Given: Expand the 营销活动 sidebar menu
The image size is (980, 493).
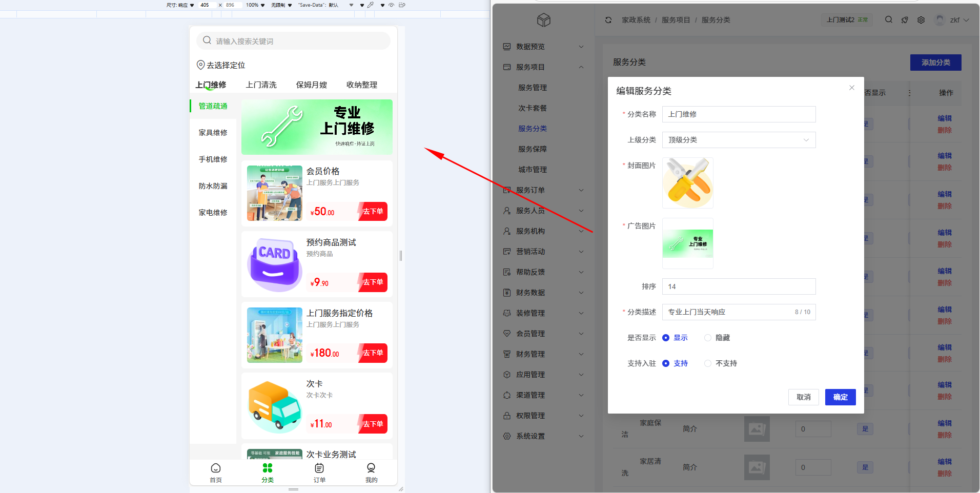Looking at the screenshot, I should coord(543,252).
